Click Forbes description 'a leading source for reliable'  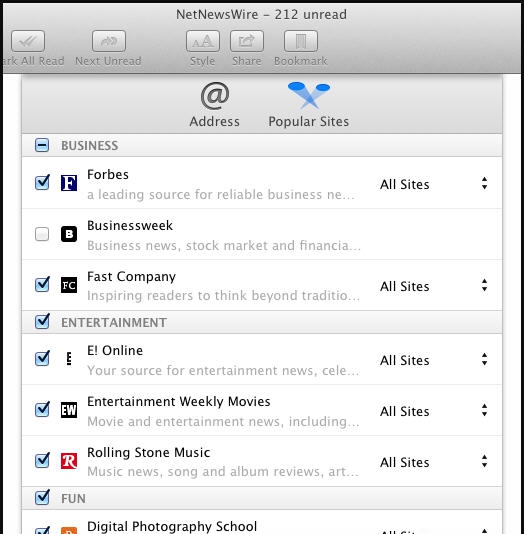(x=221, y=194)
